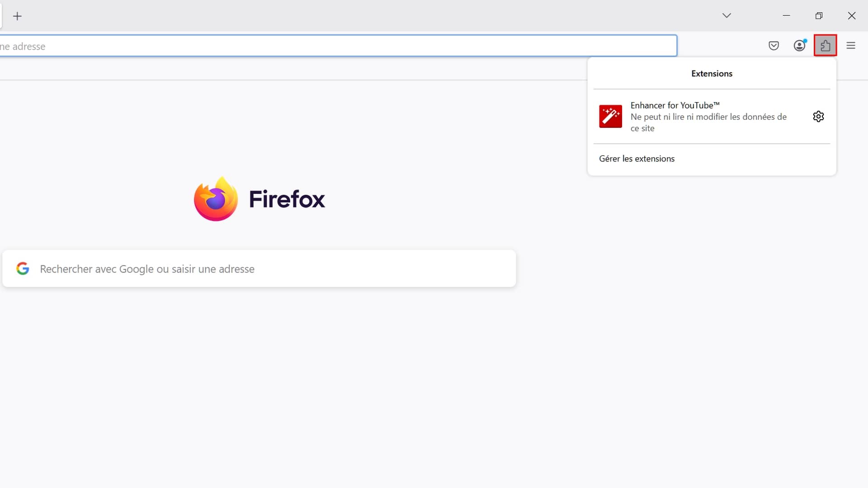The height and width of the screenshot is (488, 868).
Task: Click the Google G logo in search box
Action: coord(23,268)
